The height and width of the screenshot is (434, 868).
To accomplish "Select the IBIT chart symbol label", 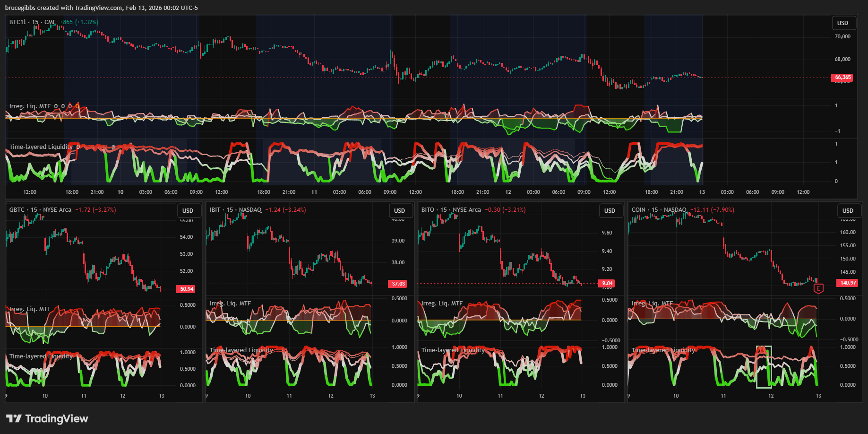I will (215, 210).
